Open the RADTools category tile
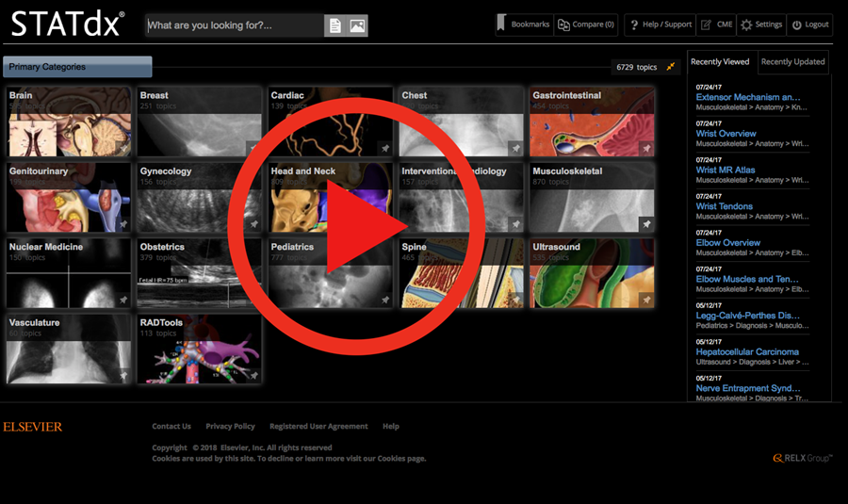The height and width of the screenshot is (504, 848). 200,349
